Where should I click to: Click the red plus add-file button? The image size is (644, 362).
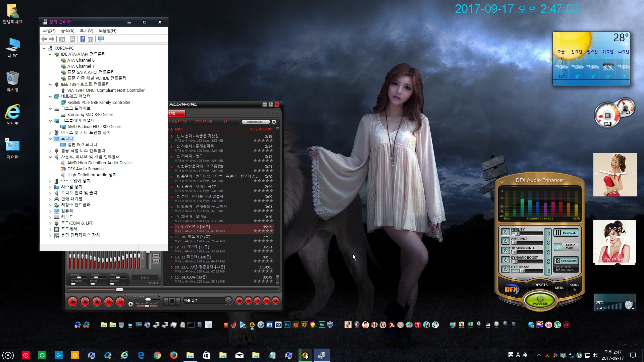(x=239, y=301)
